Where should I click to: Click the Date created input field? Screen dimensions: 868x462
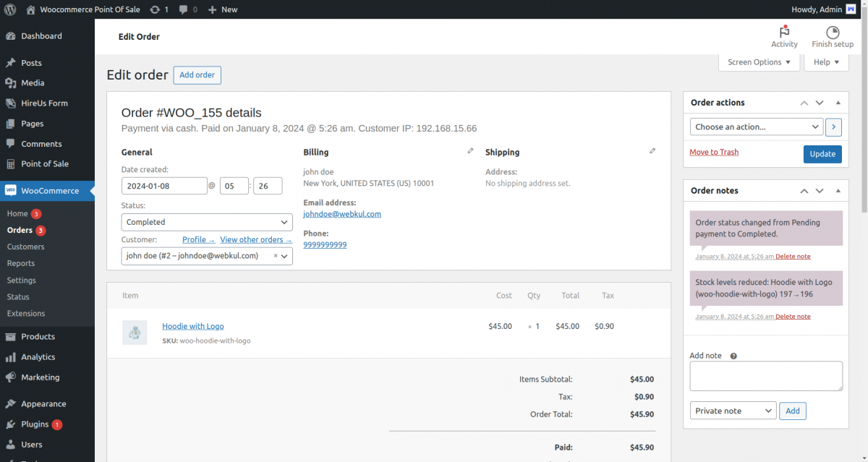(164, 186)
